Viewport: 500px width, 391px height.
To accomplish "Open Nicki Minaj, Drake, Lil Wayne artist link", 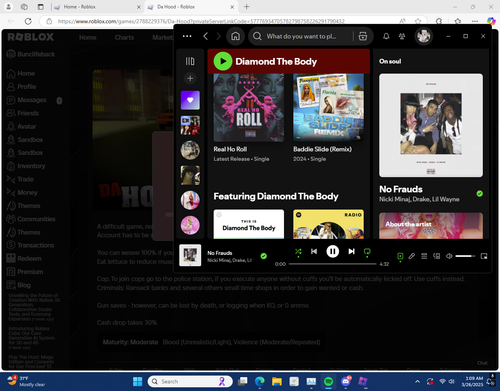I will 419,199.
